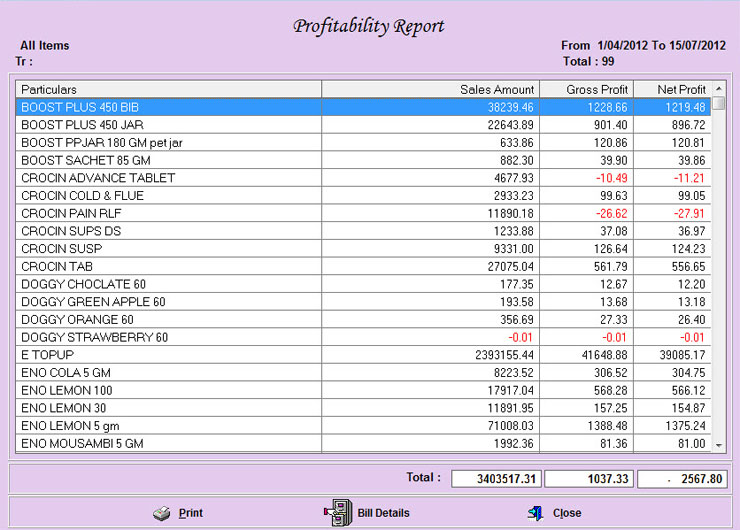Screen dimensions: 740x530
Task: Select the DOGGY STRAWBERRY 60 row
Action: 168,337
